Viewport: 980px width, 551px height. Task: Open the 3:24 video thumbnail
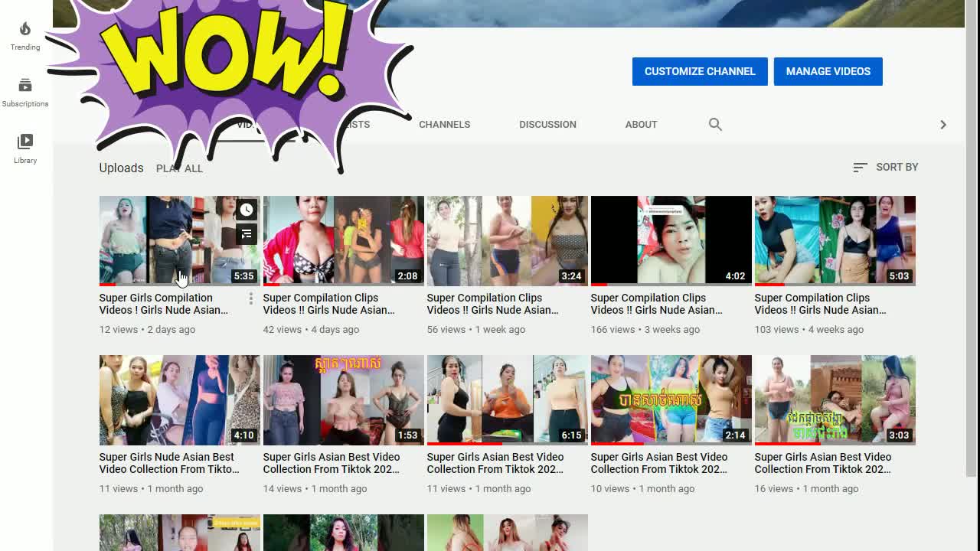pos(508,241)
